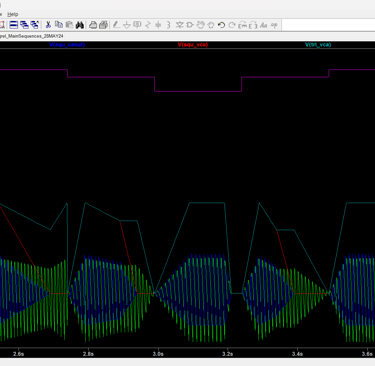
Task: Click the Copy icon
Action: pyautogui.click(x=59, y=25)
